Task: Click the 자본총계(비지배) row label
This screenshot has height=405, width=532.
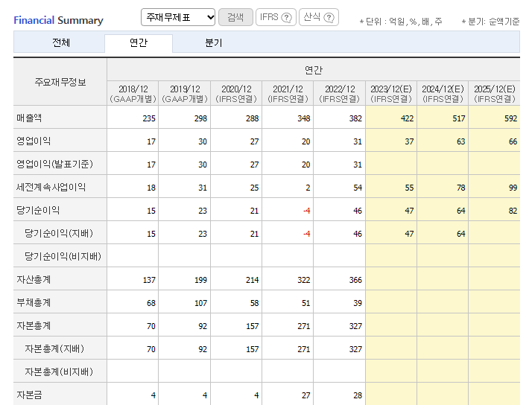Action: (x=59, y=371)
